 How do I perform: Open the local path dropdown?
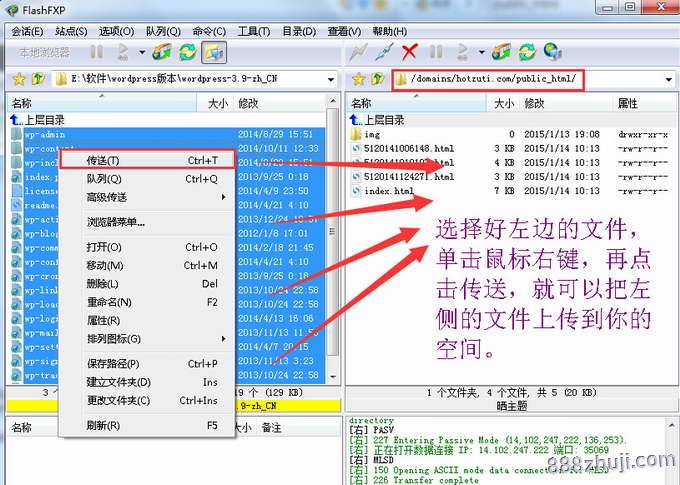(x=331, y=79)
